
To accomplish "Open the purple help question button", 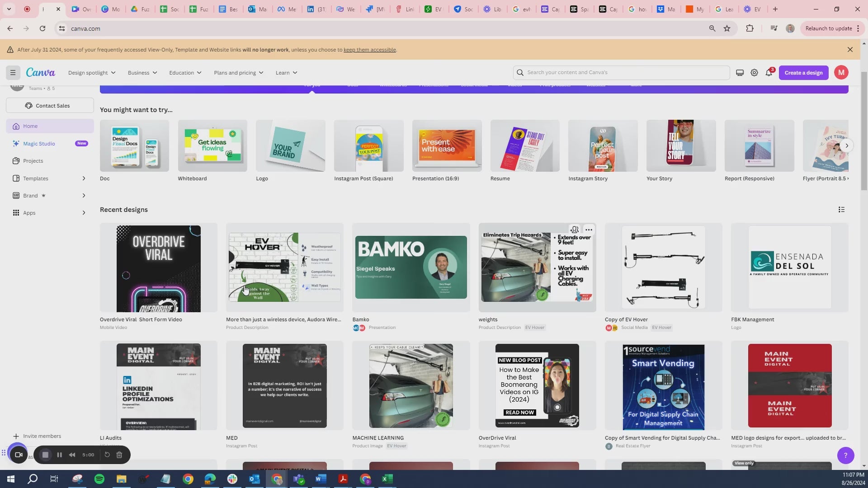I will (x=845, y=455).
